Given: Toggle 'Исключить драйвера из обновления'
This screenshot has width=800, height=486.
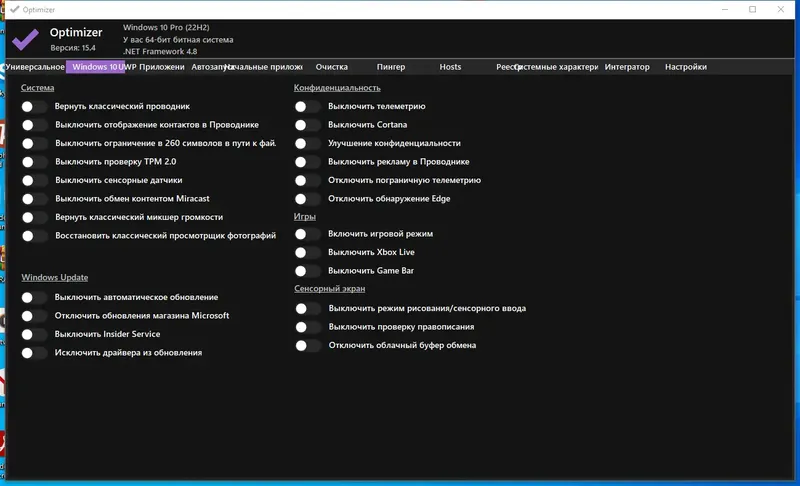Looking at the screenshot, I should [x=34, y=352].
